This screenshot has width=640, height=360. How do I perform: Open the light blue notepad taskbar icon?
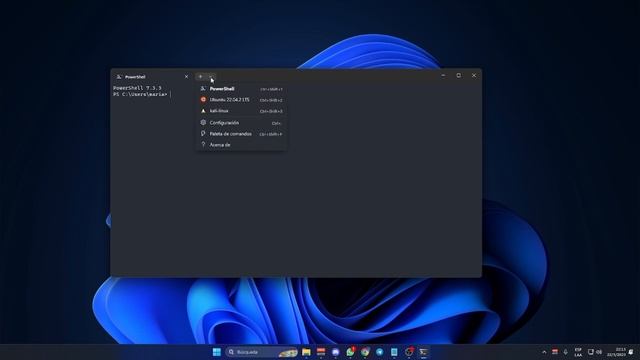[x=394, y=352]
